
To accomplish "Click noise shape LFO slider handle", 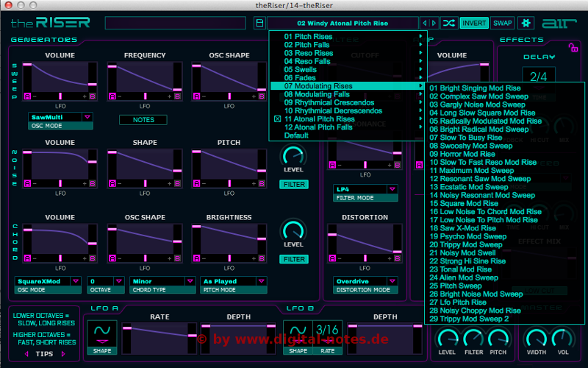I will (x=145, y=183).
